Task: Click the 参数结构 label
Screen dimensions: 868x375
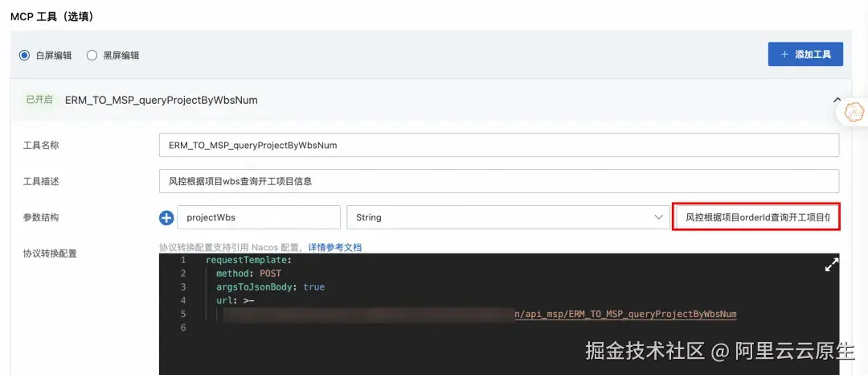Action: [x=40, y=217]
